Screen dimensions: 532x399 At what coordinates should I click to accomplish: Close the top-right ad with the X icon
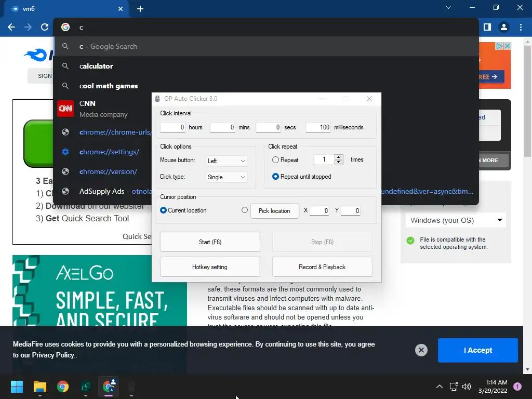click(x=507, y=46)
